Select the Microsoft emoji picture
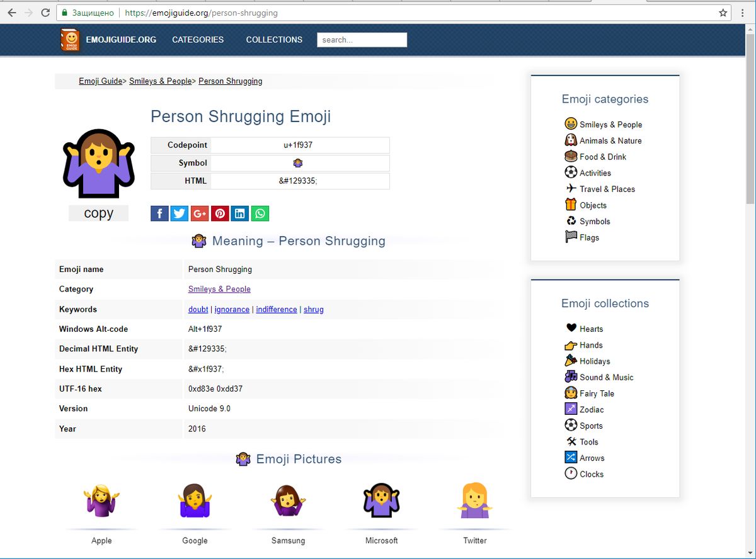This screenshot has height=559, width=756. (381, 502)
